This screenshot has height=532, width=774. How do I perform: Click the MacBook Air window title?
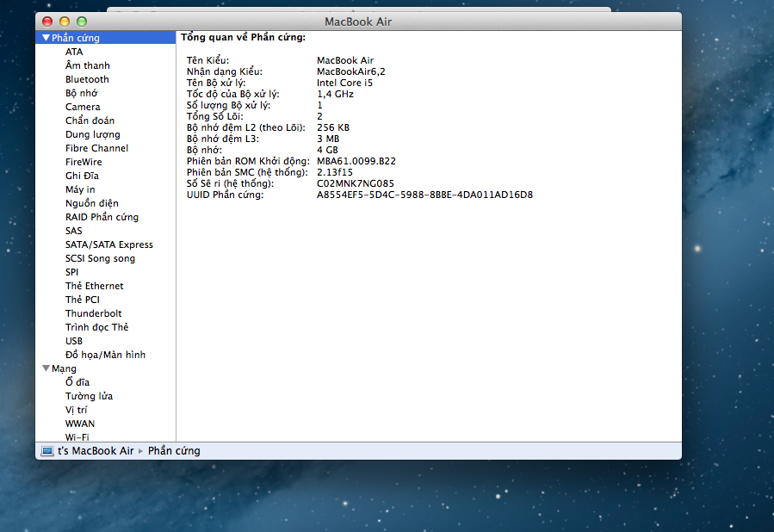[358, 22]
